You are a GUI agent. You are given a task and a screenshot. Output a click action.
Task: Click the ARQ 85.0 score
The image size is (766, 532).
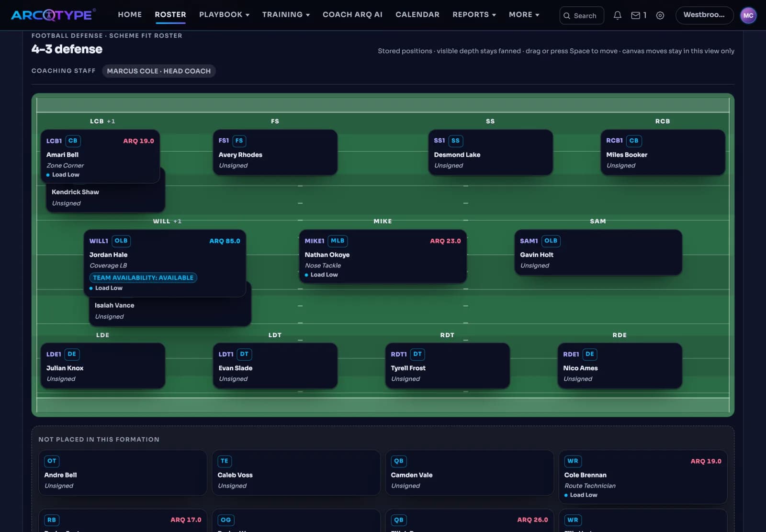[x=225, y=241]
